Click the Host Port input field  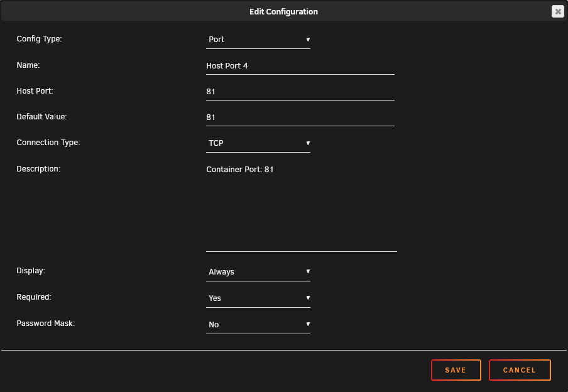(300, 92)
